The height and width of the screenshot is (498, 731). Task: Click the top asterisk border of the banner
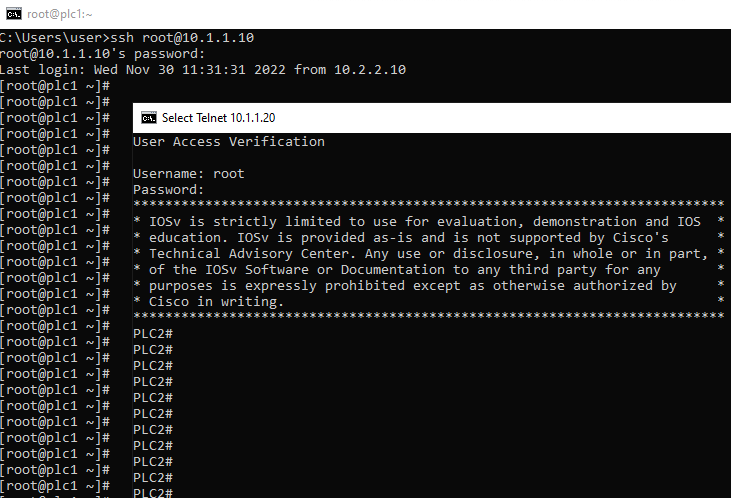429,204
